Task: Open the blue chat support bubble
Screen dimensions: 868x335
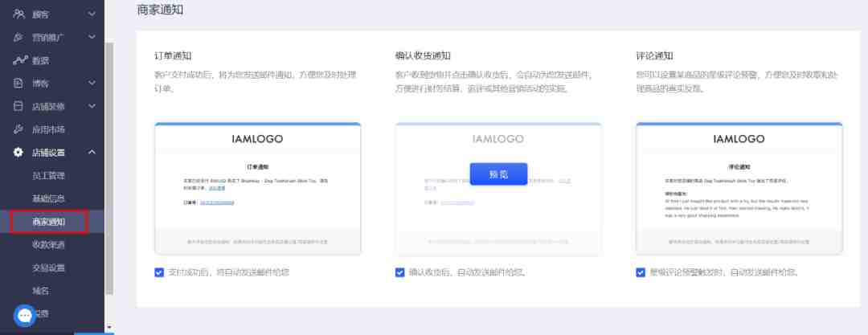Action: (x=25, y=315)
